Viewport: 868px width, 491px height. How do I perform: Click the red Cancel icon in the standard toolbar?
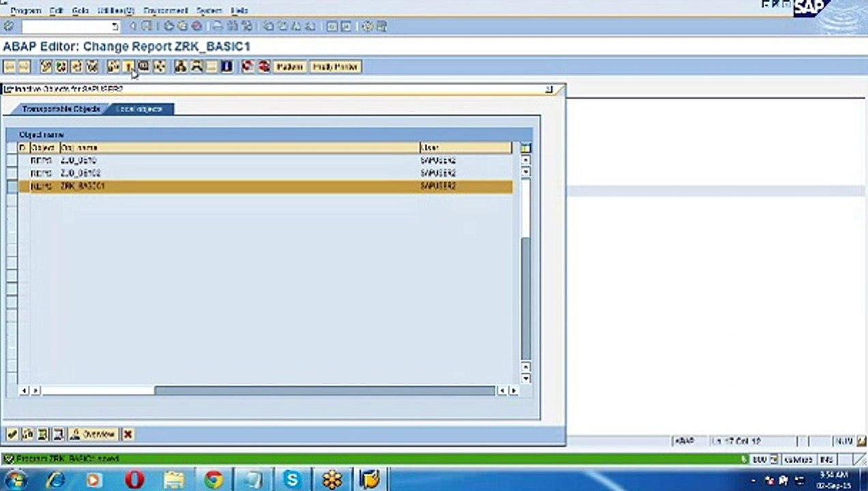pos(197,26)
